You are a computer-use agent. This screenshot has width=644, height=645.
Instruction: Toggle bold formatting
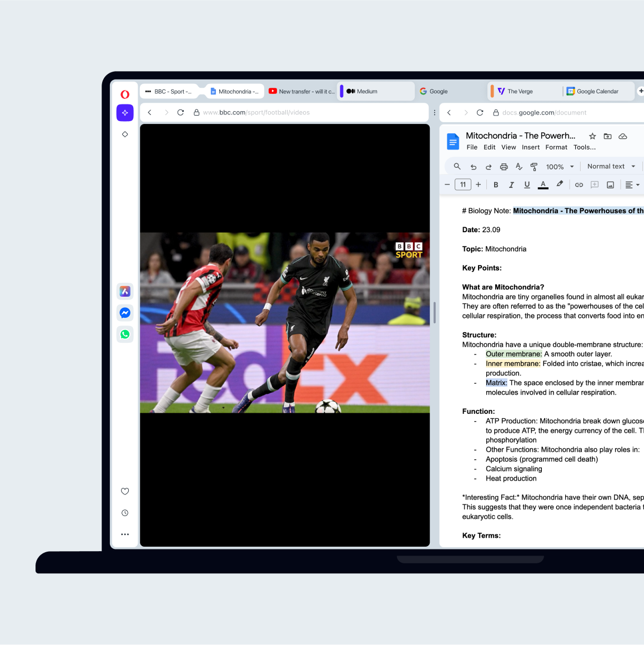pyautogui.click(x=496, y=184)
